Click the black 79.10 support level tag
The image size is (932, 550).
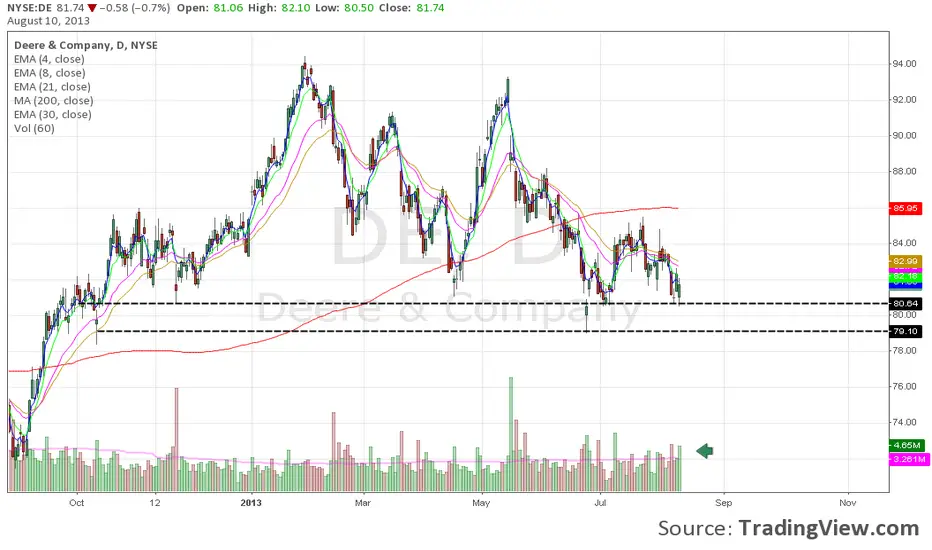[x=905, y=331]
